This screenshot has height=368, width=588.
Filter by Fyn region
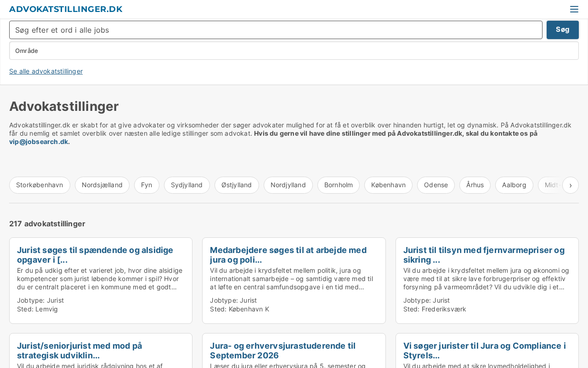[x=147, y=185]
